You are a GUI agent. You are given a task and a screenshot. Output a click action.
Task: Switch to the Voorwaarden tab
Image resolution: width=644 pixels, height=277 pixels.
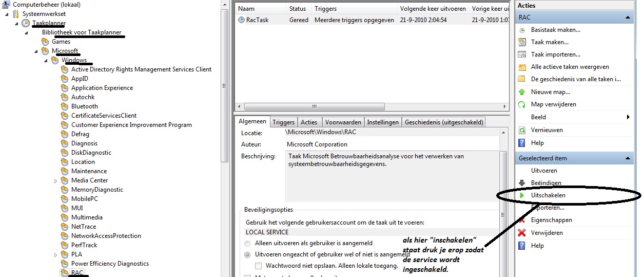(343, 122)
